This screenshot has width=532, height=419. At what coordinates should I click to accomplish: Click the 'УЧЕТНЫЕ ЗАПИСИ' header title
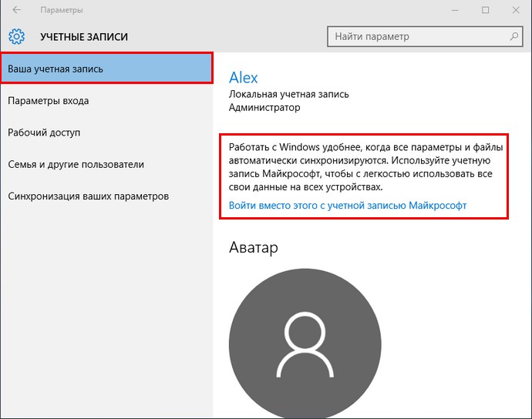coord(84,37)
